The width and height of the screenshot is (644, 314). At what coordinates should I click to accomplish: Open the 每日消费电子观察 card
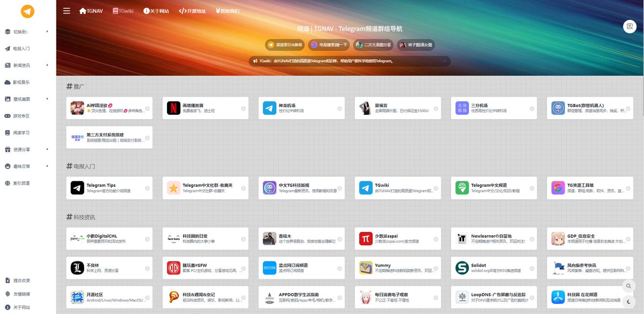(397, 297)
